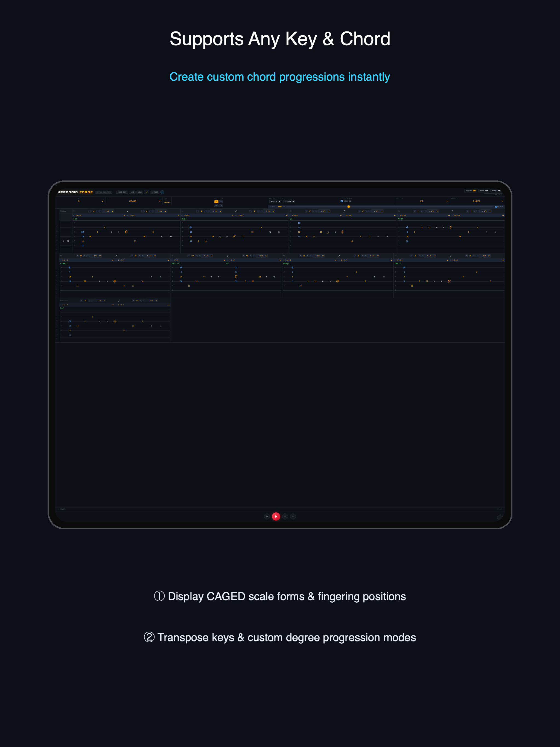Click the Streak counter badge

click(471, 191)
